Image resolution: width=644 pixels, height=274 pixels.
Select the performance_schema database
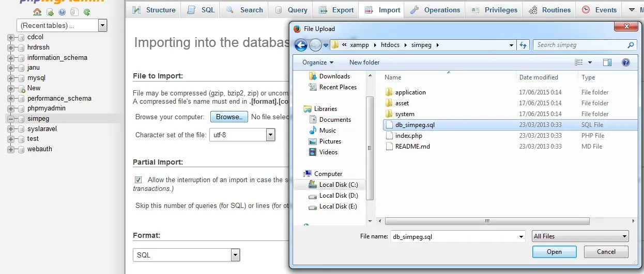tap(59, 98)
